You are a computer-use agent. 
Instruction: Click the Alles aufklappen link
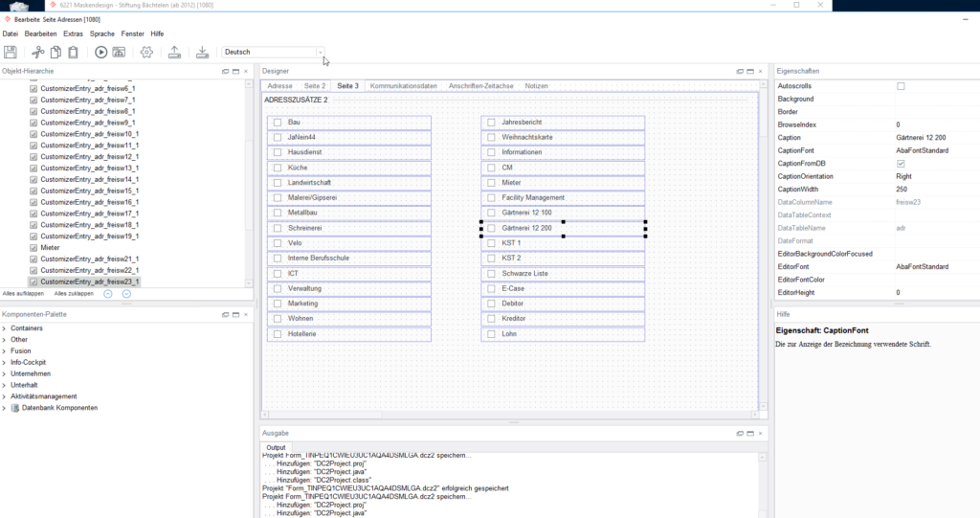click(x=21, y=293)
